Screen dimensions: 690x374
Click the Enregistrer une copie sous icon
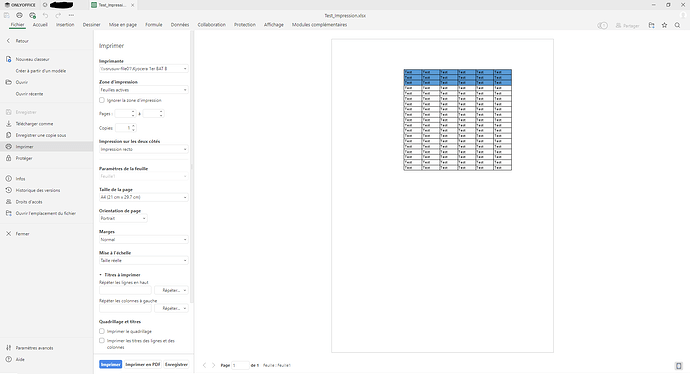[x=8, y=135]
